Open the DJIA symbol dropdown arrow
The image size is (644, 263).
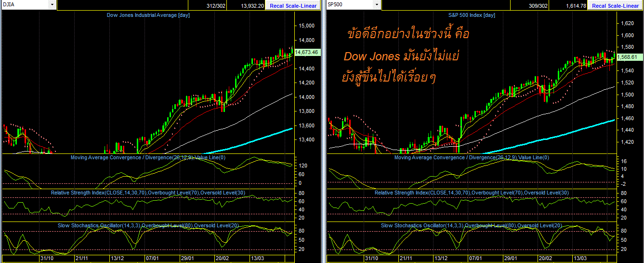point(52,5)
